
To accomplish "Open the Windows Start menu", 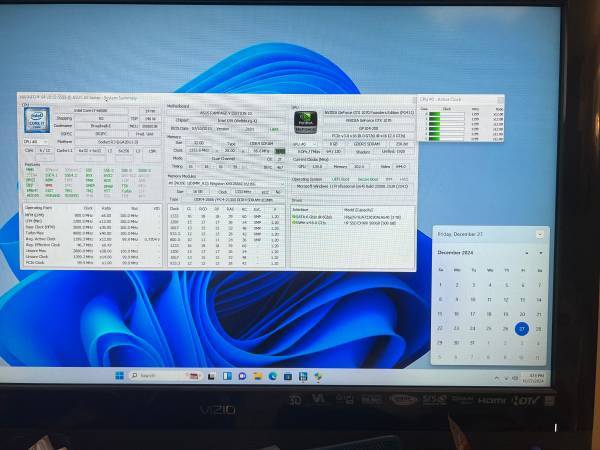I will (120, 376).
